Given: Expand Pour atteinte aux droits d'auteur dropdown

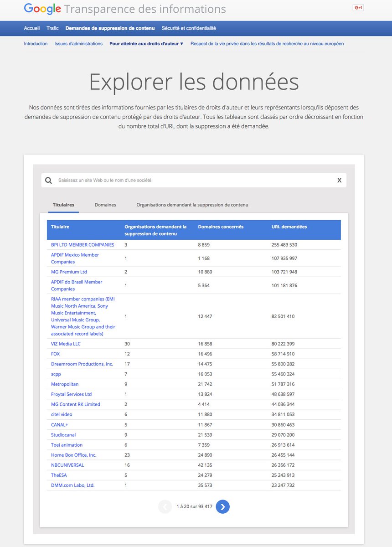Looking at the screenshot, I should (146, 44).
